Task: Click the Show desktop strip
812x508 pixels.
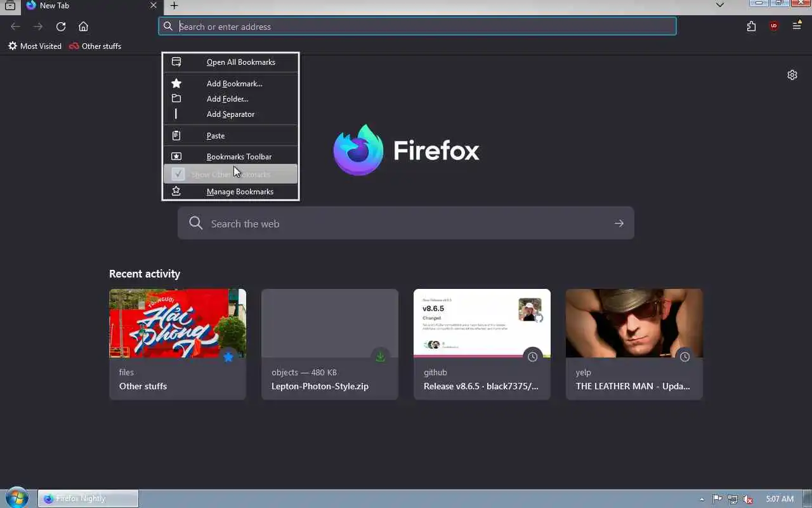Action: pos(808,498)
